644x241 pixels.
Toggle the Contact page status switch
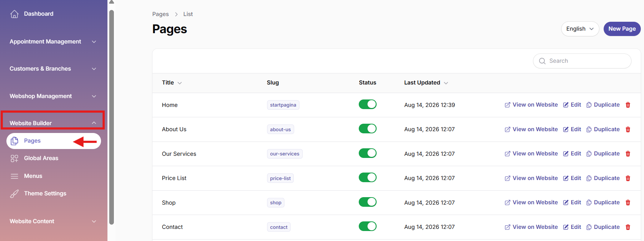pyautogui.click(x=368, y=226)
